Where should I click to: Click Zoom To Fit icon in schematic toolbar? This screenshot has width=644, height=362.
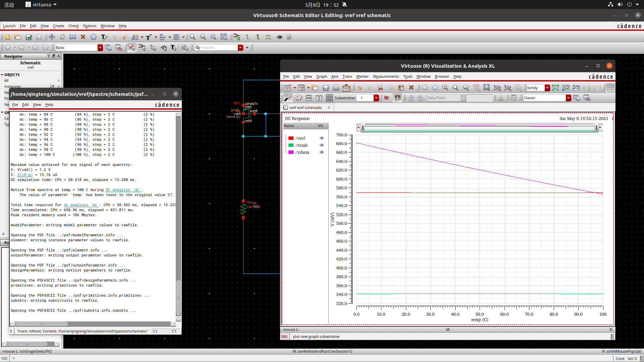213,37
